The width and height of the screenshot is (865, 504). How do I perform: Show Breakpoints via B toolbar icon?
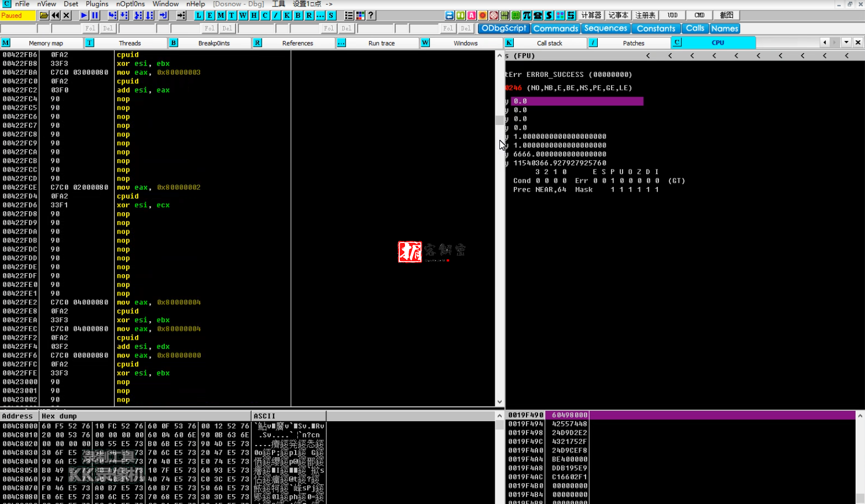[298, 15]
